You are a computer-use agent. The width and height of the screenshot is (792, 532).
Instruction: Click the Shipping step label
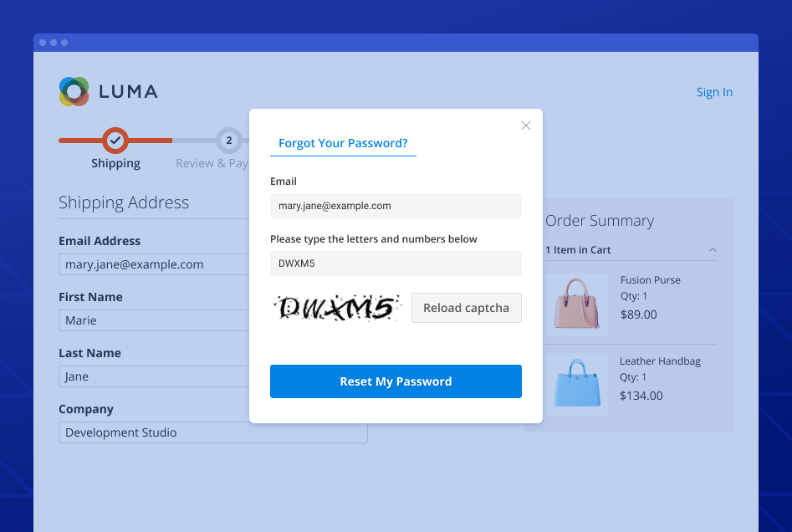[115, 163]
